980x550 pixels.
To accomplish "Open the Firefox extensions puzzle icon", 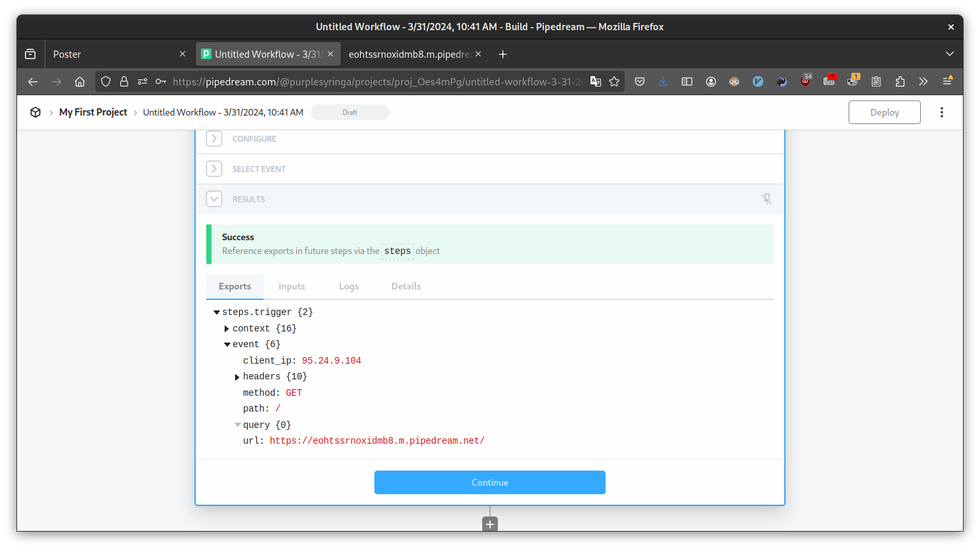I will pyautogui.click(x=900, y=81).
